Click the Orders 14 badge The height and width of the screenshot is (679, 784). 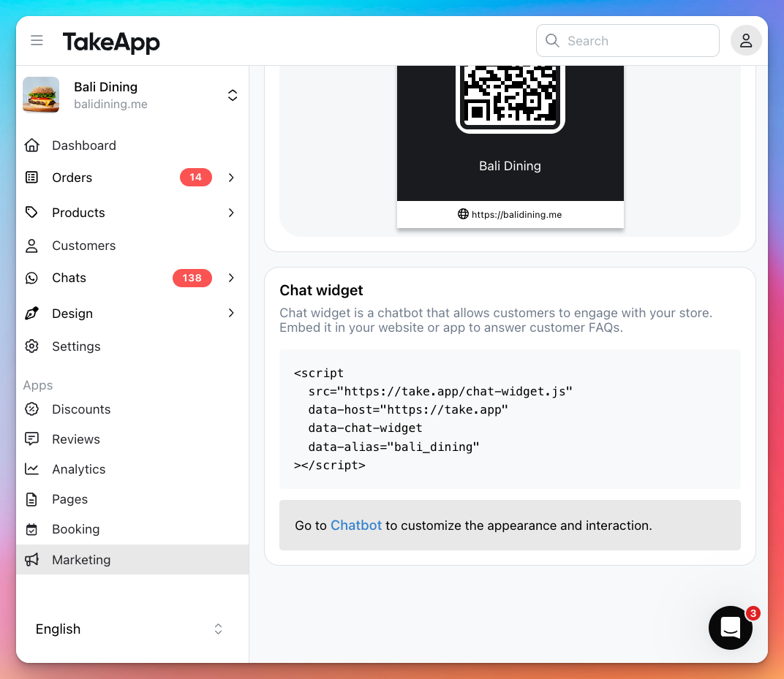tap(195, 178)
